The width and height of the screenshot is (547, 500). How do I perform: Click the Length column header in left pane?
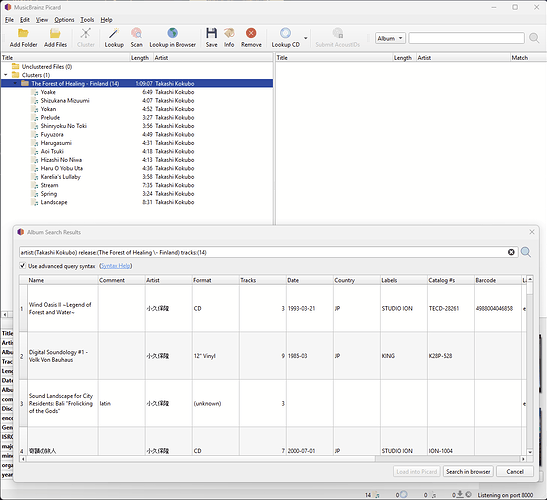click(x=141, y=58)
